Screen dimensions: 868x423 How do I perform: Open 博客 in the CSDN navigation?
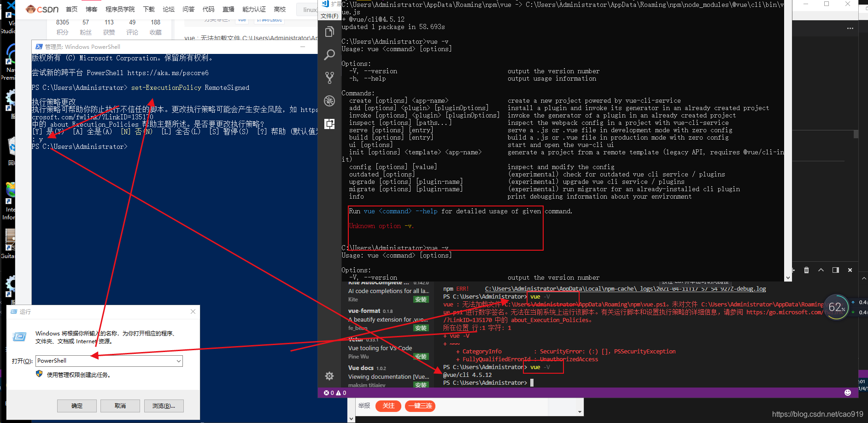pyautogui.click(x=92, y=9)
